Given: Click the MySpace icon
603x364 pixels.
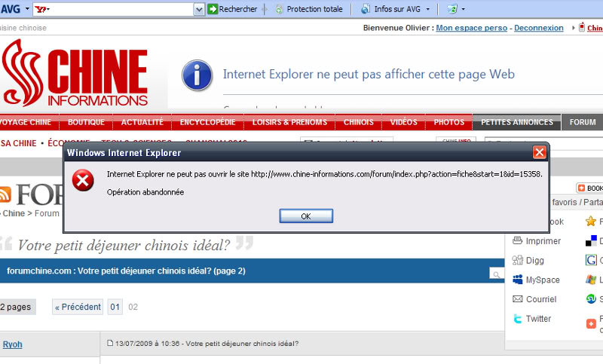Looking at the screenshot, I should point(518,280).
